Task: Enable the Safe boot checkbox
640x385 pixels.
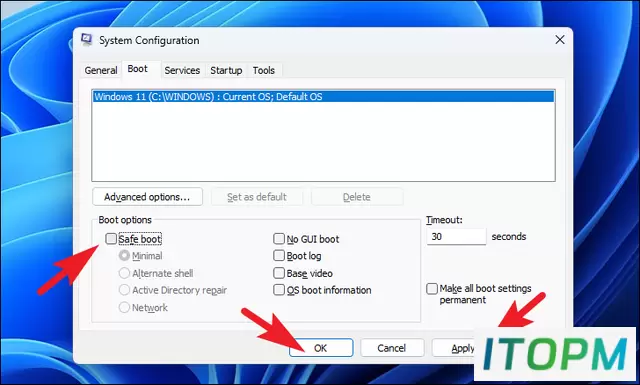Action: (x=111, y=238)
